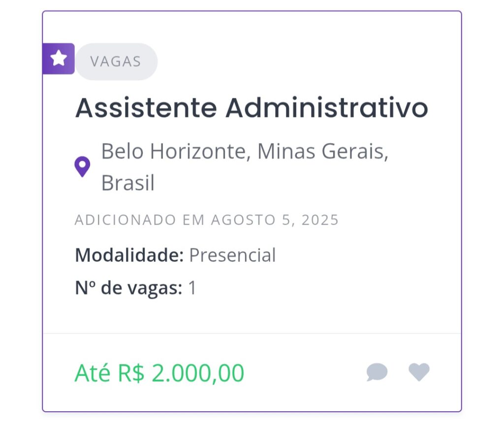Click the word Administrativo in the title
The width and height of the screenshot is (504, 422).
[327, 108]
